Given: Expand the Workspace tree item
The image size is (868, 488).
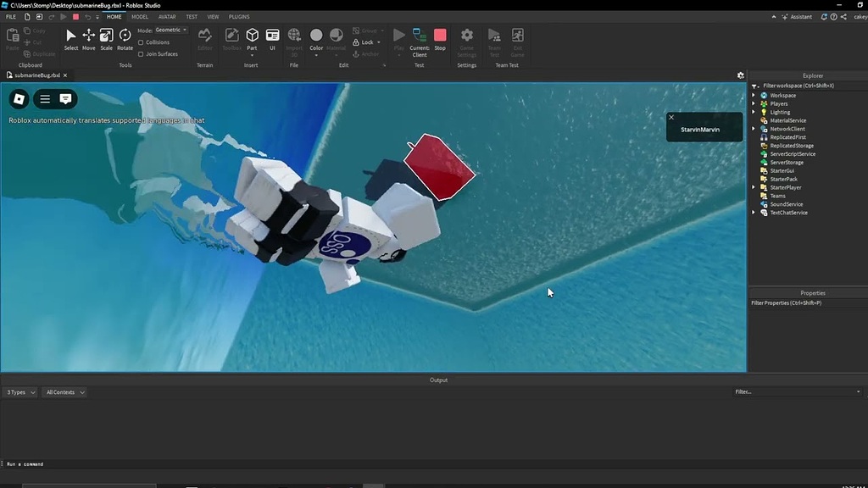Looking at the screenshot, I should pyautogui.click(x=754, y=95).
